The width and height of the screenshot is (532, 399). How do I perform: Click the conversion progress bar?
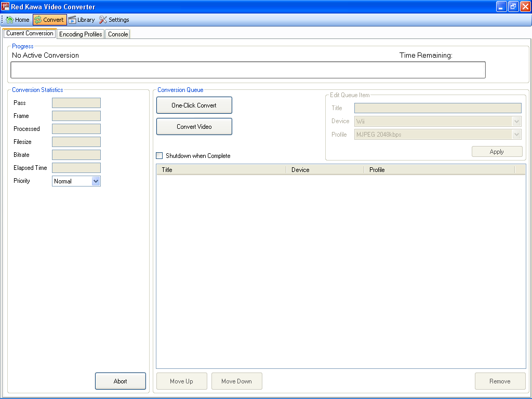248,70
